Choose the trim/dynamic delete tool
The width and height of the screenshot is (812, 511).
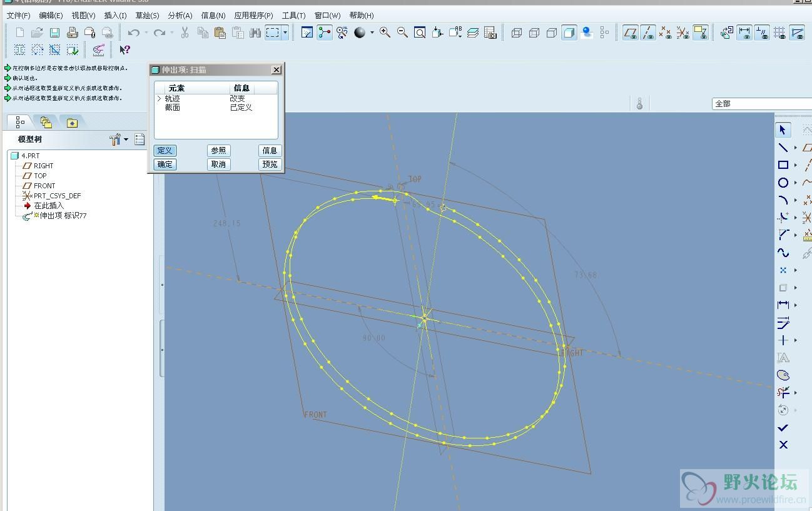(x=783, y=393)
